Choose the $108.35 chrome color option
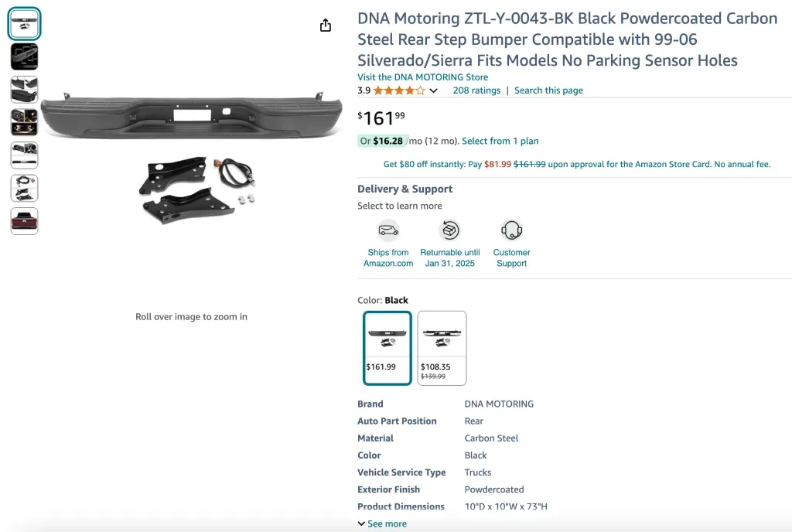The image size is (792, 532). tap(442, 347)
